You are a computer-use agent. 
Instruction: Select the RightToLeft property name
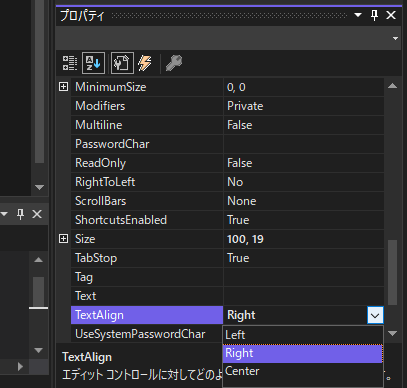pyautogui.click(x=147, y=182)
